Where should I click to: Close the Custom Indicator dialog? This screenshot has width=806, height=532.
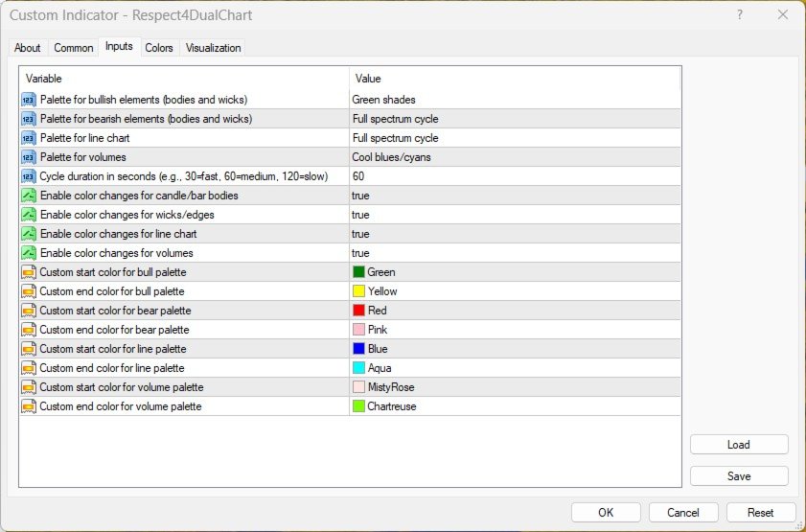tap(782, 15)
